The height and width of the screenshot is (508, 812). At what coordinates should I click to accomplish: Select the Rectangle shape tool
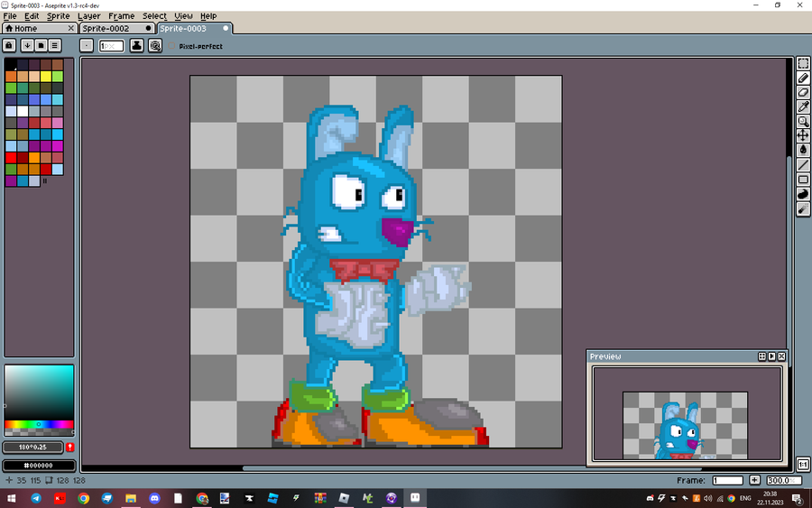803,180
